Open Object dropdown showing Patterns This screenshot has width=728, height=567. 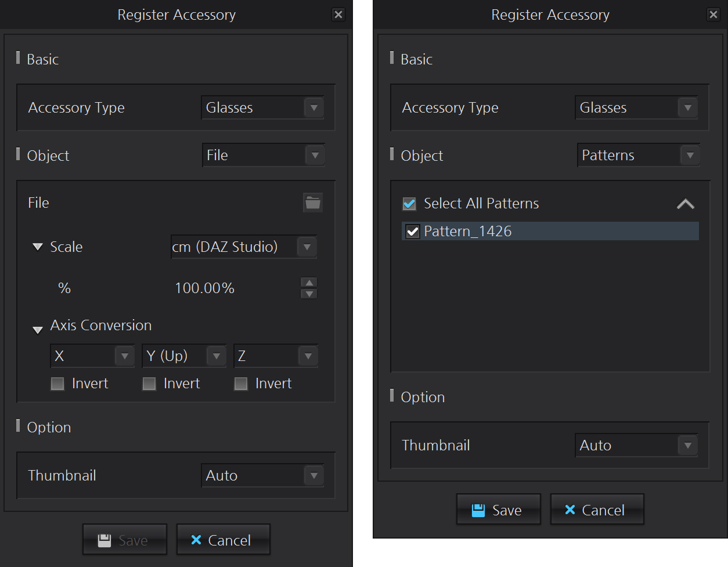[x=639, y=155]
